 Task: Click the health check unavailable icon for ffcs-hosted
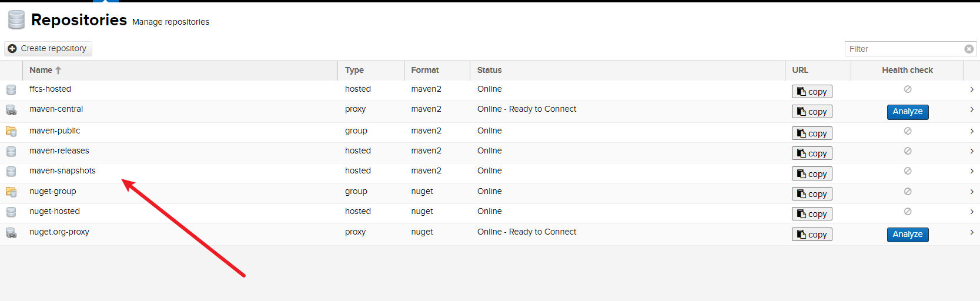(x=907, y=89)
